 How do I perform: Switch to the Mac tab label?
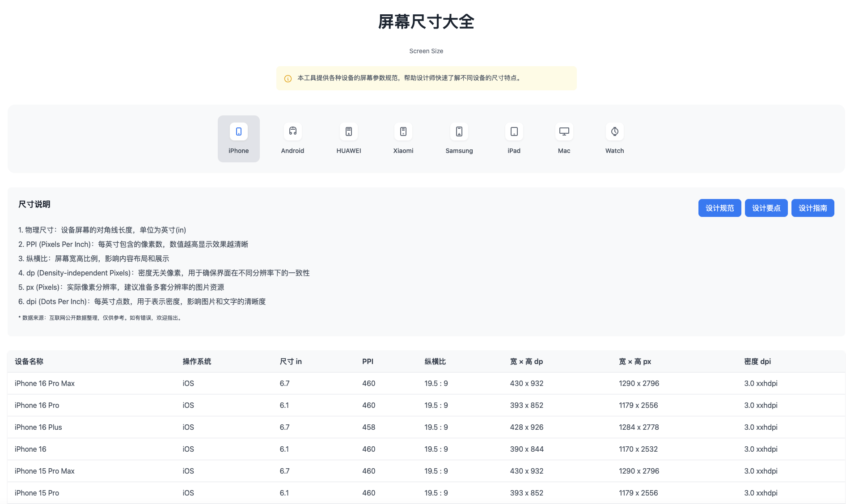[564, 151]
